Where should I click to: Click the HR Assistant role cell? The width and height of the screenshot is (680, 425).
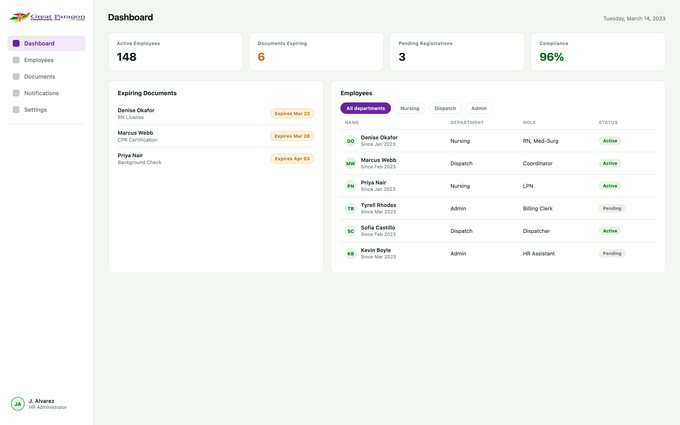(539, 254)
